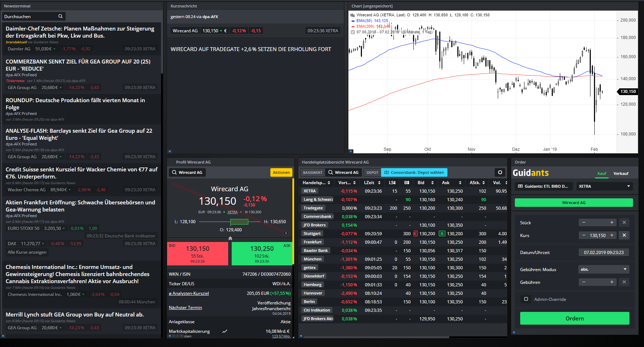
Task: Open ø Analysten-Kursziel link
Action: click(x=189, y=293)
